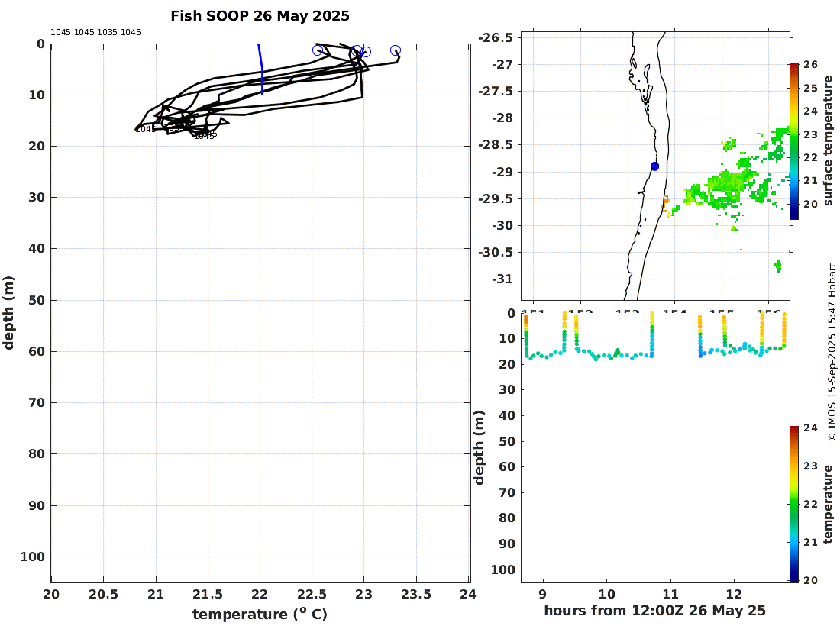Click the vertical 'temperature' label of the lower colorbar
Image resolution: width=840 pixels, height=626 pixels.
coord(829,504)
